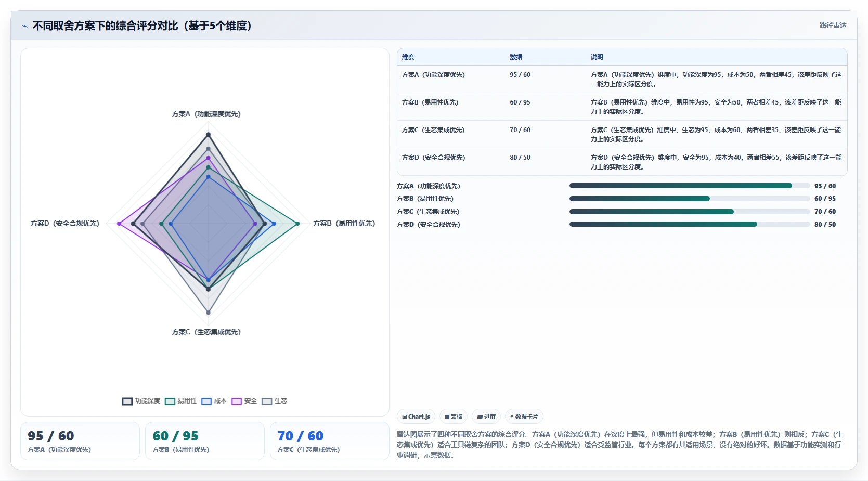Click the 维度 column header

(408, 57)
